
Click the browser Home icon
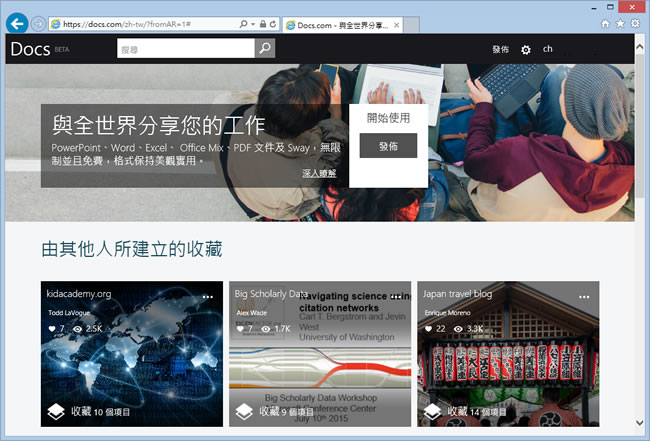[x=605, y=22]
